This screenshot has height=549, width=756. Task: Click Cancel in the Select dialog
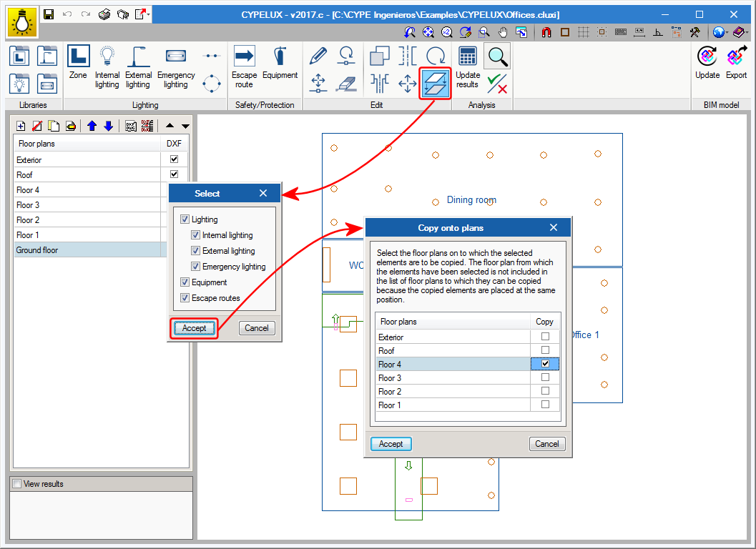tap(256, 328)
